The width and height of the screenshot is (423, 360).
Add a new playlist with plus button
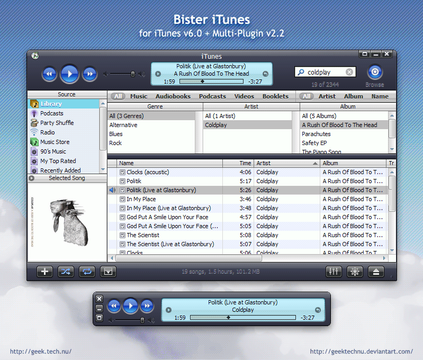(x=44, y=272)
